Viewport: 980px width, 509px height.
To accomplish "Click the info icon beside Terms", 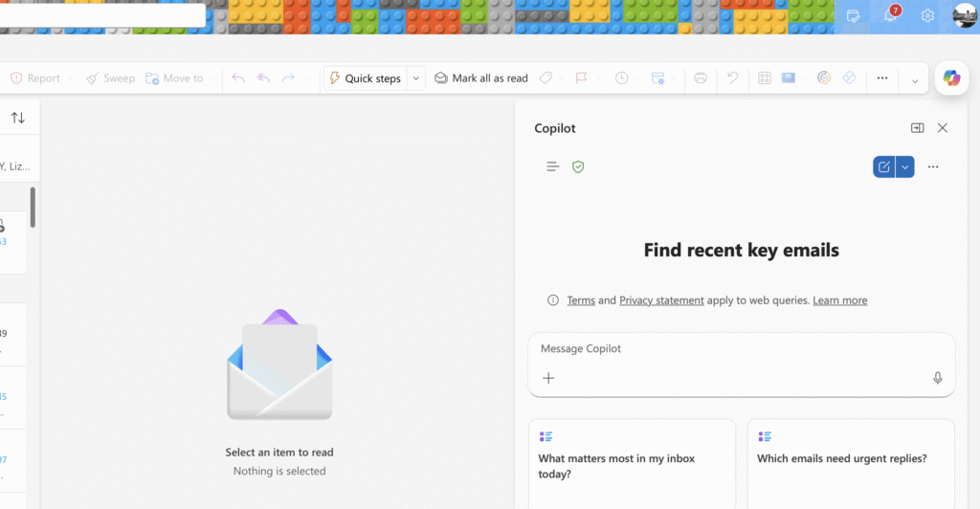I will [x=553, y=300].
